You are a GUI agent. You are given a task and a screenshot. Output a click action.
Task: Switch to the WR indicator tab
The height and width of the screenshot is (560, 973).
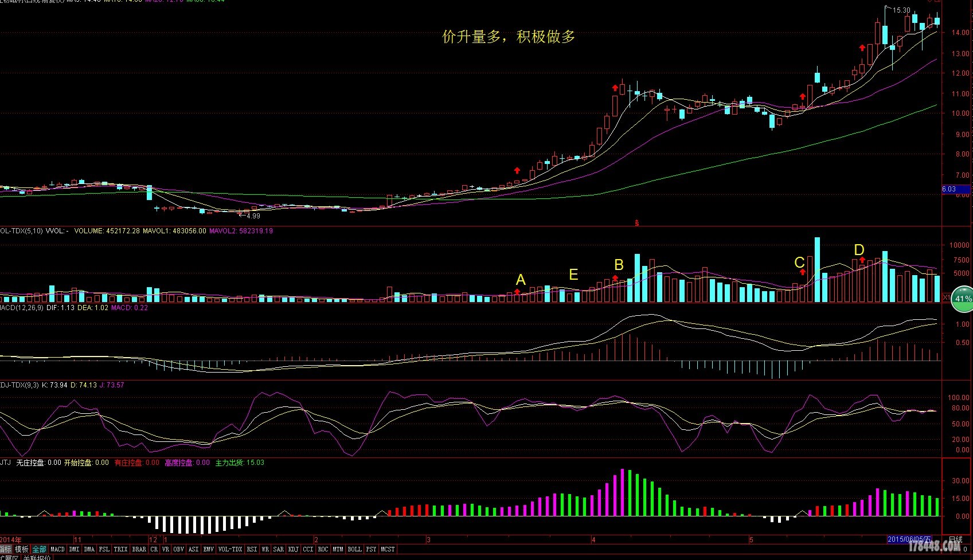pyautogui.click(x=265, y=549)
